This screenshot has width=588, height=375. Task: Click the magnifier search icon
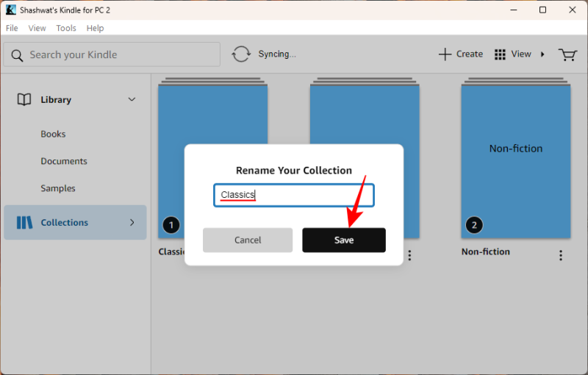tap(17, 55)
